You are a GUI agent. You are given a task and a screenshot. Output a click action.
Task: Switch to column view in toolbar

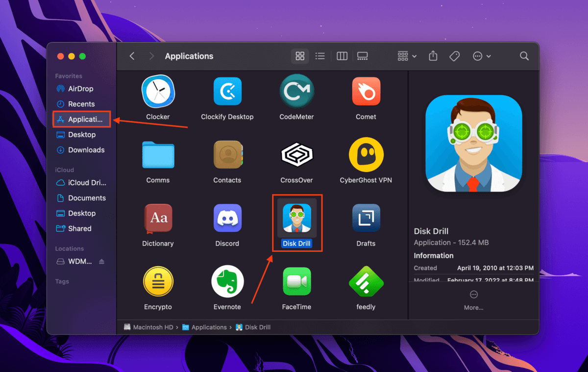coord(342,56)
